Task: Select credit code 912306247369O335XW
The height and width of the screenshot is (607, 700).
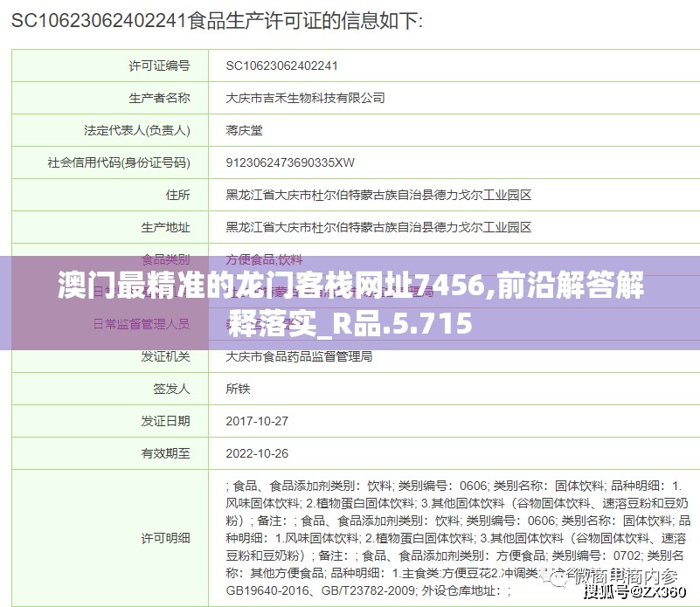Action: (290, 162)
